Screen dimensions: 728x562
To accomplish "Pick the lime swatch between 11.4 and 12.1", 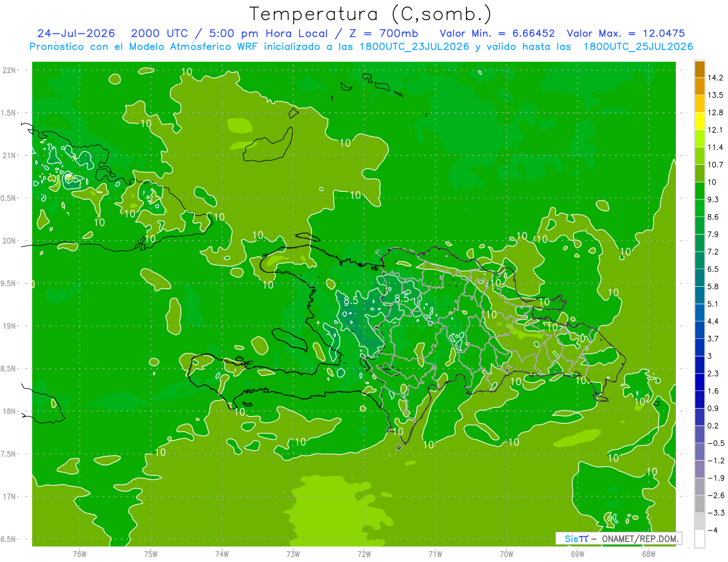I will tap(699, 139).
